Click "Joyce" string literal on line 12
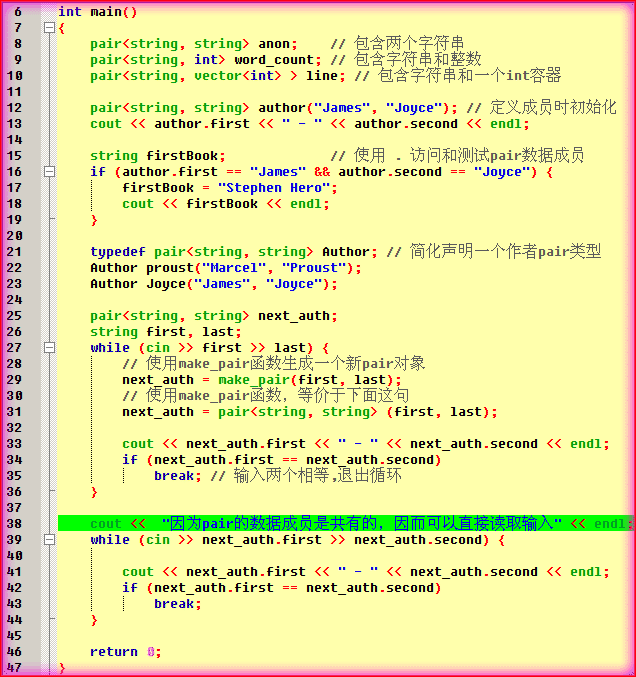636x677 pixels. pyautogui.click(x=414, y=108)
